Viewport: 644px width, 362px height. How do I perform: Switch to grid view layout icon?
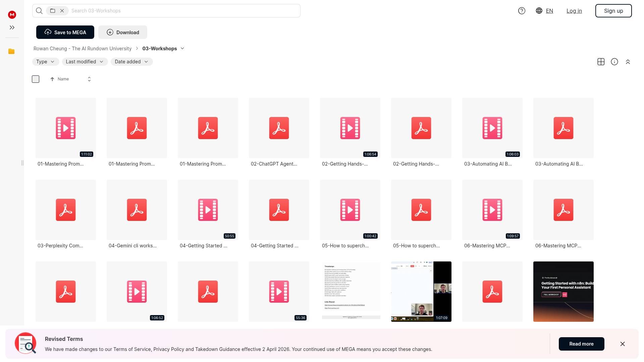pyautogui.click(x=601, y=62)
